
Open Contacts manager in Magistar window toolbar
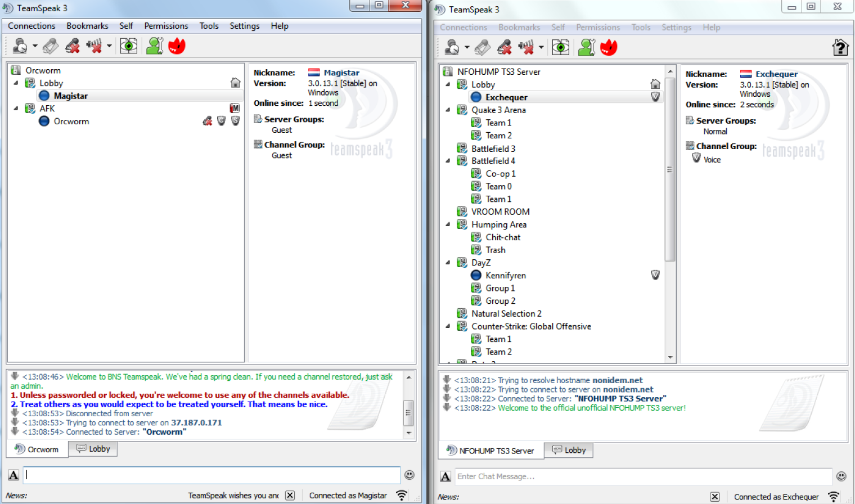(x=155, y=46)
